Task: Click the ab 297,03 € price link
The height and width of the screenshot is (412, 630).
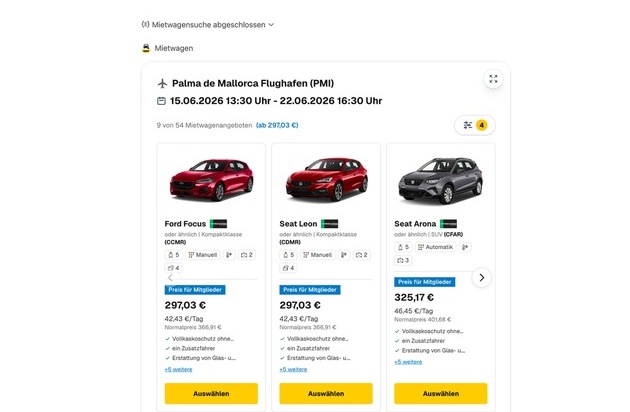Action: point(277,125)
